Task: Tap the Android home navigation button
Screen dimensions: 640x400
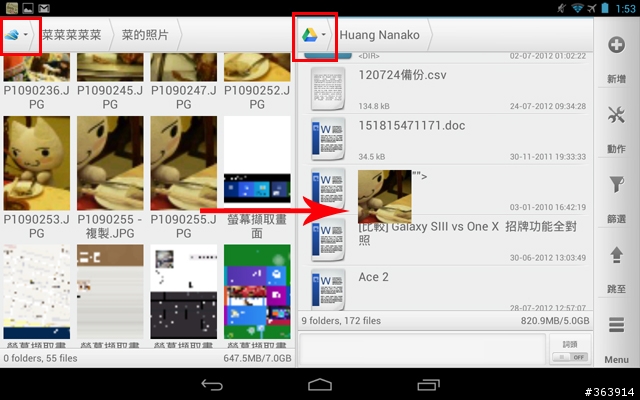Action: [x=320, y=384]
